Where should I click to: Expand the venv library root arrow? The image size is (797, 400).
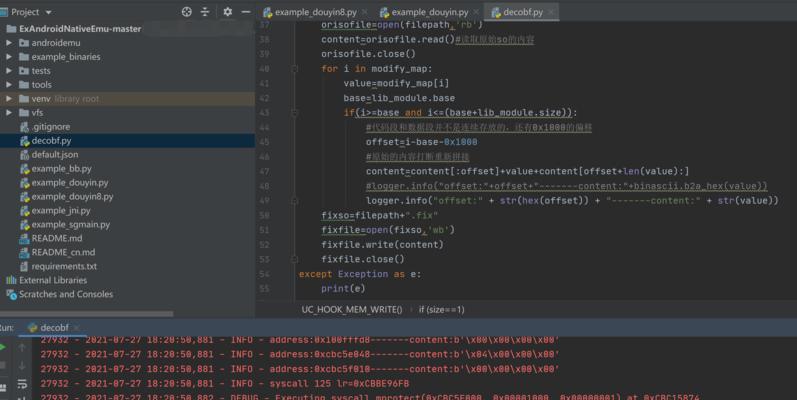click(9, 99)
